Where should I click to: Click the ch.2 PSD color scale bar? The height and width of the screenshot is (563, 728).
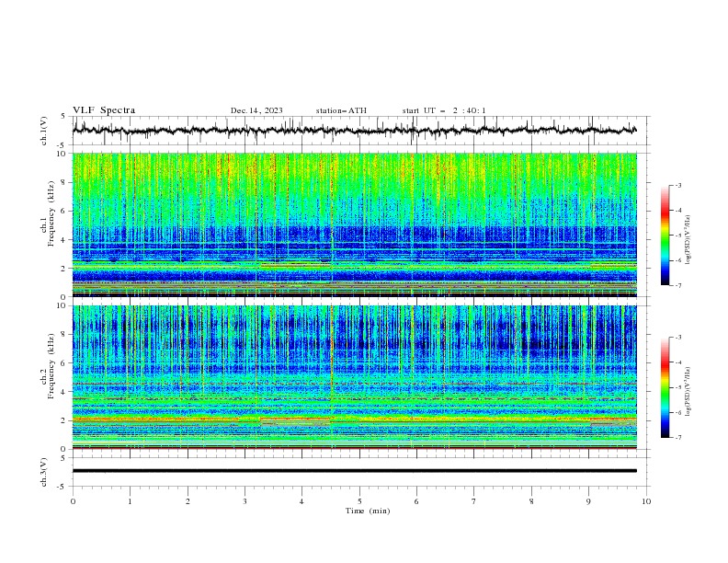pyautogui.click(x=665, y=387)
